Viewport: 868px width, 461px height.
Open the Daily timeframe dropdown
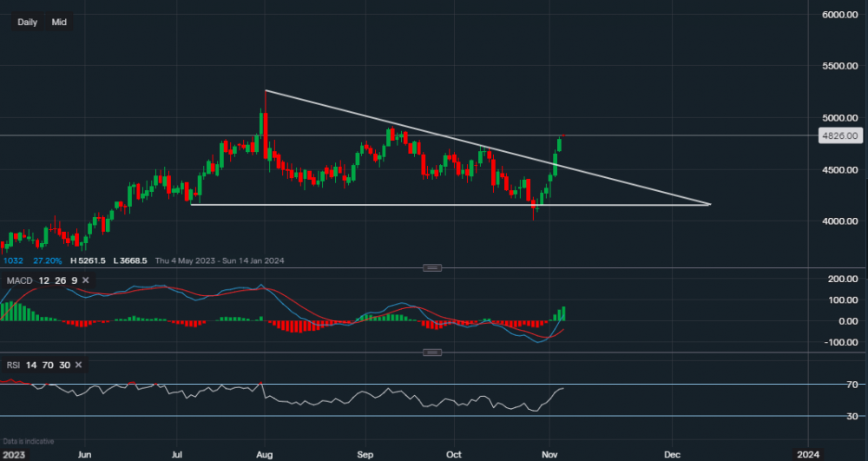click(x=27, y=22)
